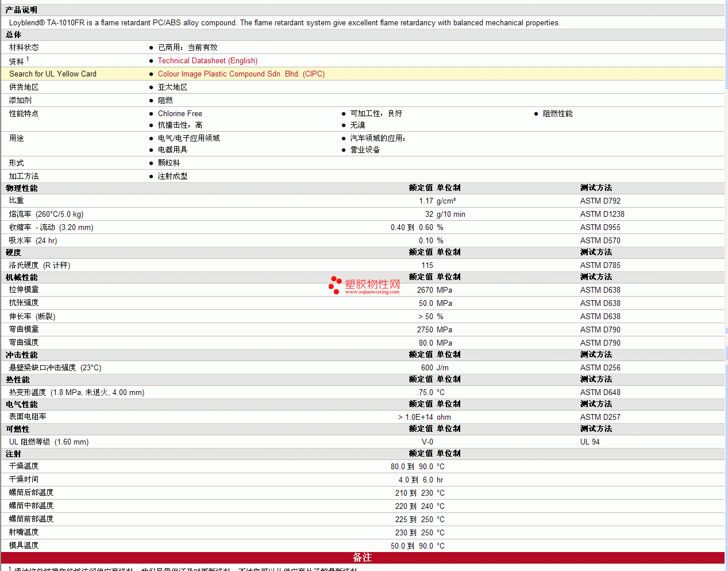The height and width of the screenshot is (571, 728).
Task: Select the 洛氏硬度 (R 计秤) row label
Action: 40,265
